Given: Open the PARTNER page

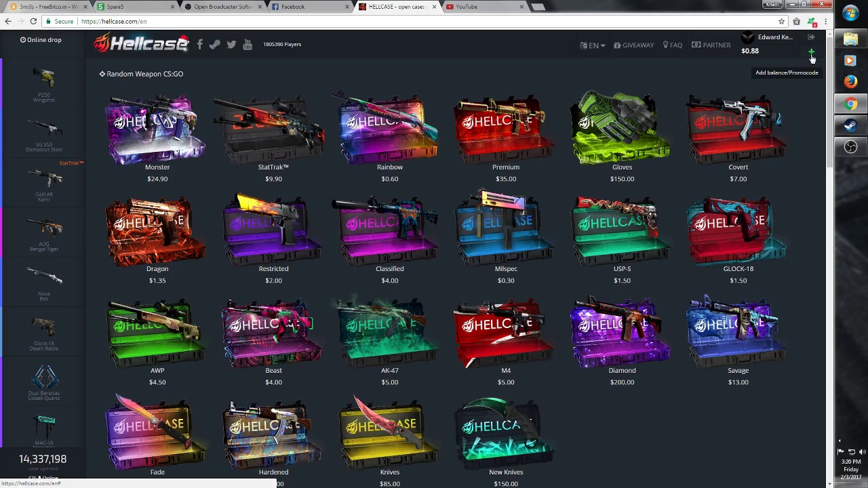Looking at the screenshot, I should point(711,45).
